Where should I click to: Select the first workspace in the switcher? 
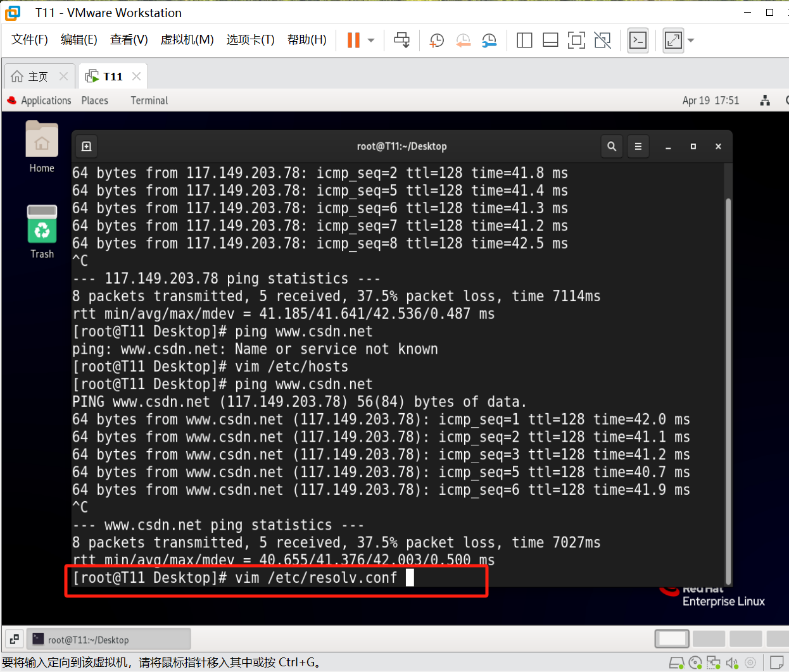pyautogui.click(x=672, y=638)
